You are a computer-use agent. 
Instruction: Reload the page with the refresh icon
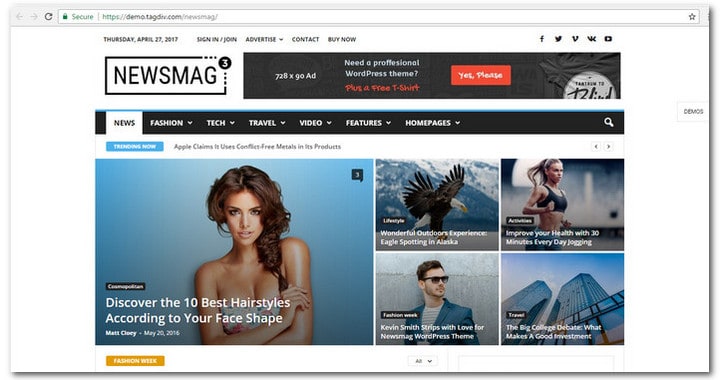coord(48,17)
